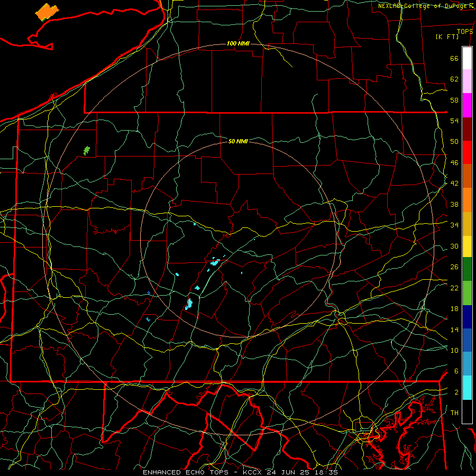Image resolution: width=476 pixels, height=476 pixels.
Task: Click the '18:35' timestamp in the footer
Action: 326,472
